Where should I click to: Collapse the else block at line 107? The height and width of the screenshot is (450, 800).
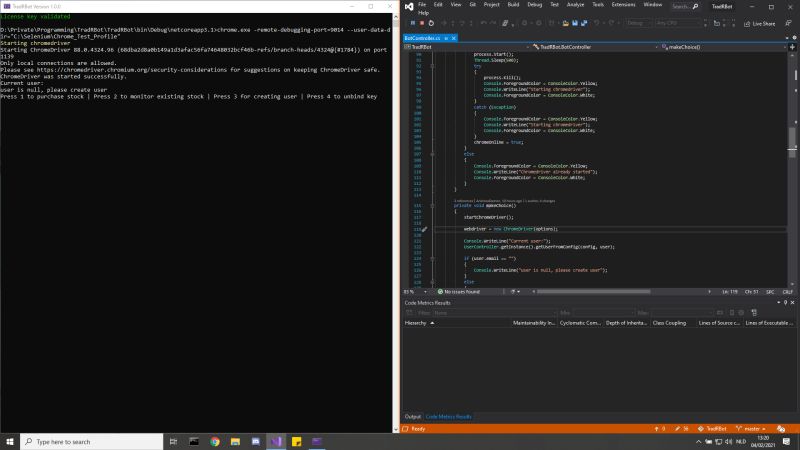(432, 154)
